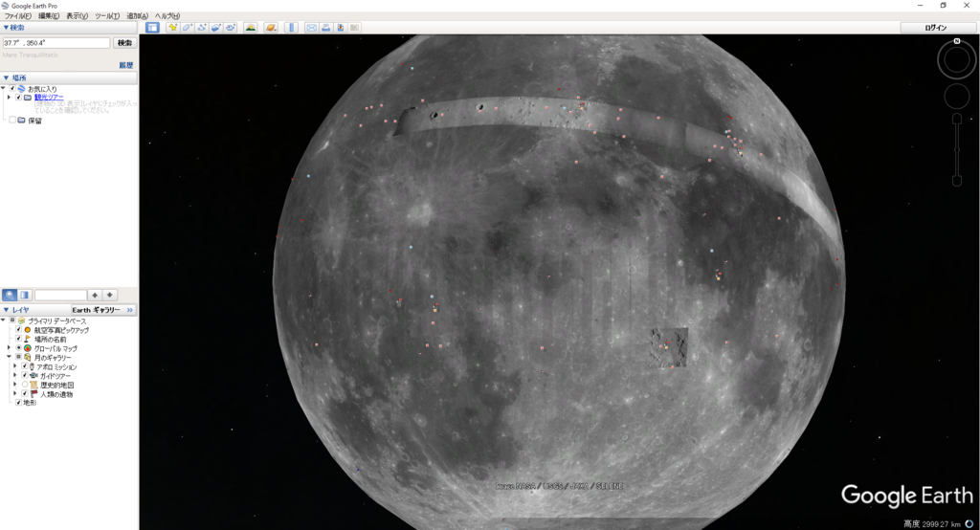Toggle the 航空写真ピックアップ checkbox

point(19,330)
